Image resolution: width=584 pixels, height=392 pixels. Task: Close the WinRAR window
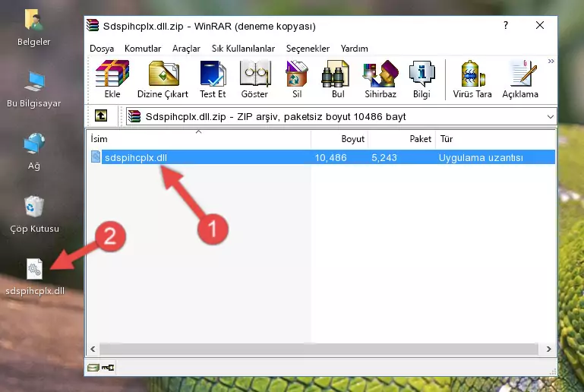[540, 25]
